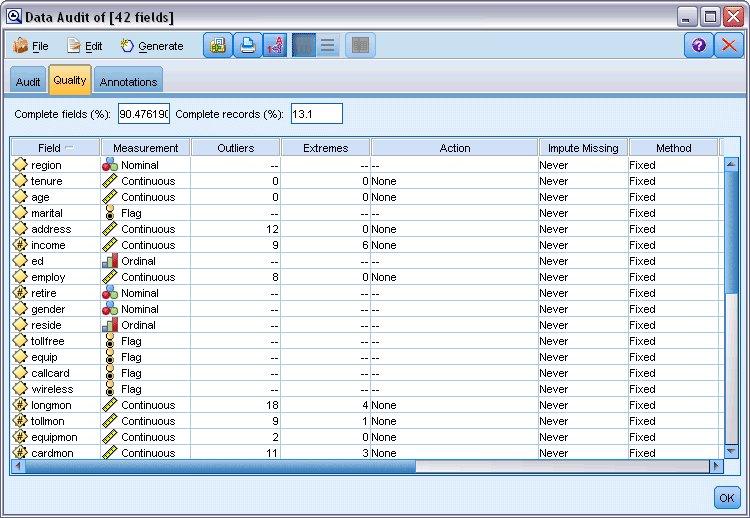Click the horizontal scrollbar left arrow

pyautogui.click(x=18, y=465)
